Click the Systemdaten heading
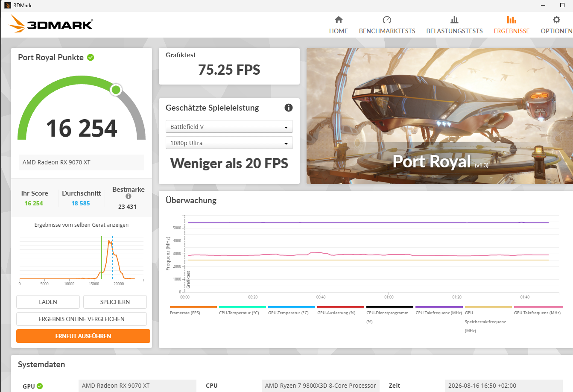Screen dimensions: 573x392 click(x=41, y=365)
